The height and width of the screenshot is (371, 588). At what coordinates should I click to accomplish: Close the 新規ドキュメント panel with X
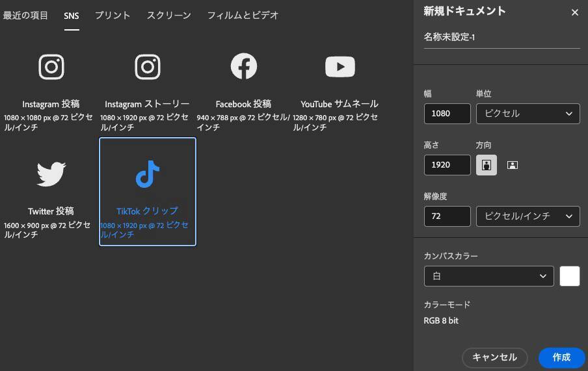coord(574,12)
